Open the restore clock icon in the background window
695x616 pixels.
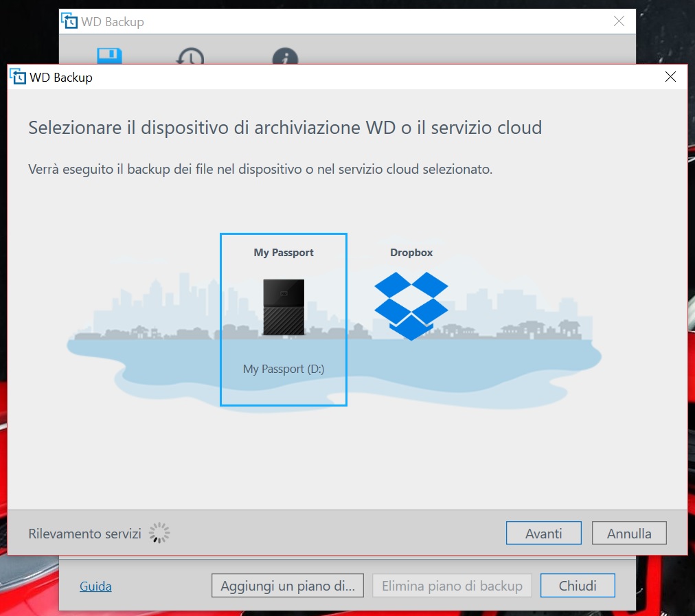(x=191, y=56)
